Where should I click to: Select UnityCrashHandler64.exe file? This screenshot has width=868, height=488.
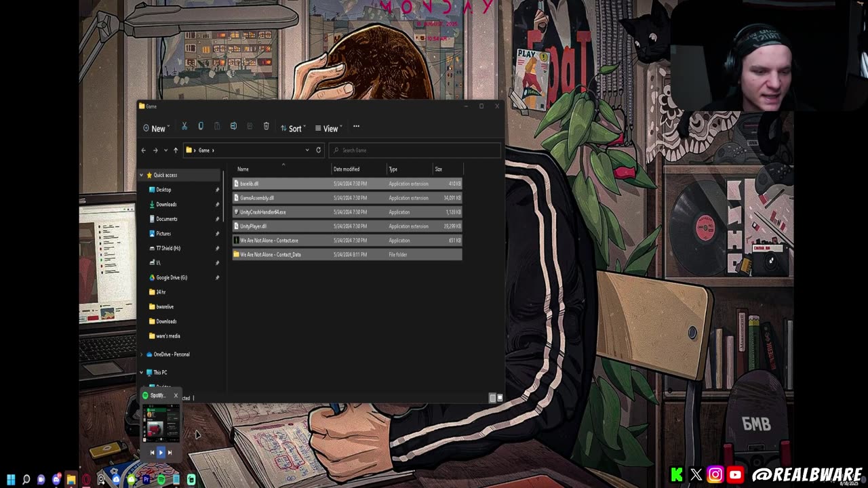[x=347, y=212]
